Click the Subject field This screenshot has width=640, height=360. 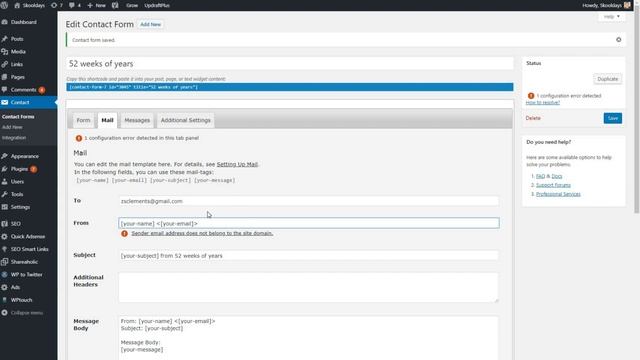click(x=309, y=256)
